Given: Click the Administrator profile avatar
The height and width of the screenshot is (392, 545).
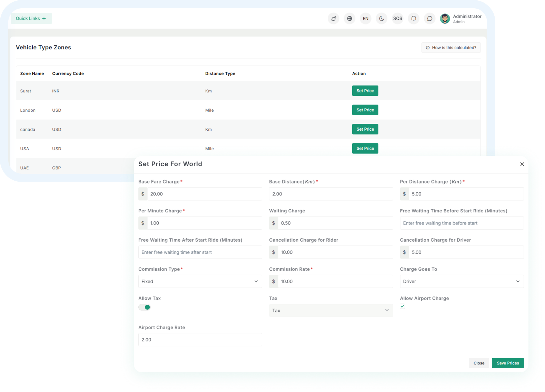Looking at the screenshot, I should [x=445, y=19].
